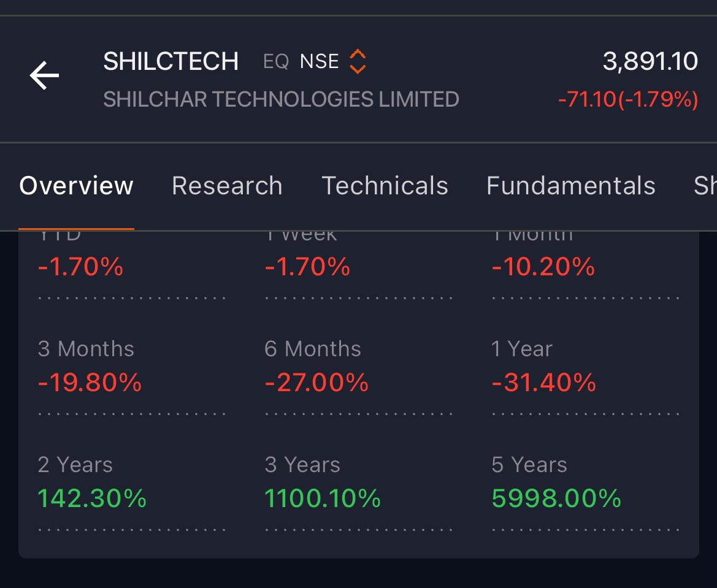The height and width of the screenshot is (588, 717).
Task: Tap the last traded price 3,891.10
Action: coord(650,61)
